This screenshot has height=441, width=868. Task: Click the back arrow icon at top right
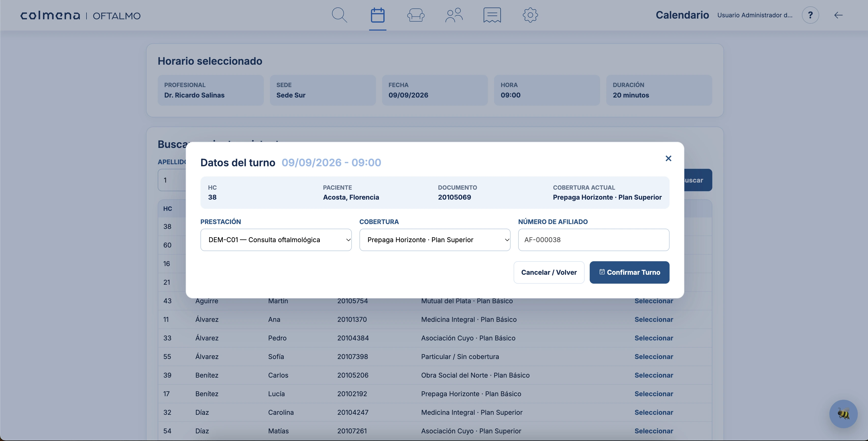click(x=838, y=15)
